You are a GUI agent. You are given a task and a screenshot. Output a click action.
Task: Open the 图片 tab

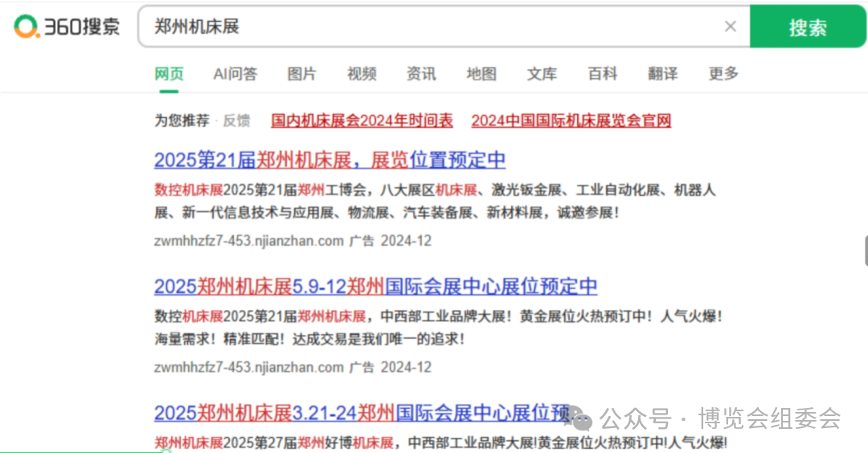[x=301, y=74]
